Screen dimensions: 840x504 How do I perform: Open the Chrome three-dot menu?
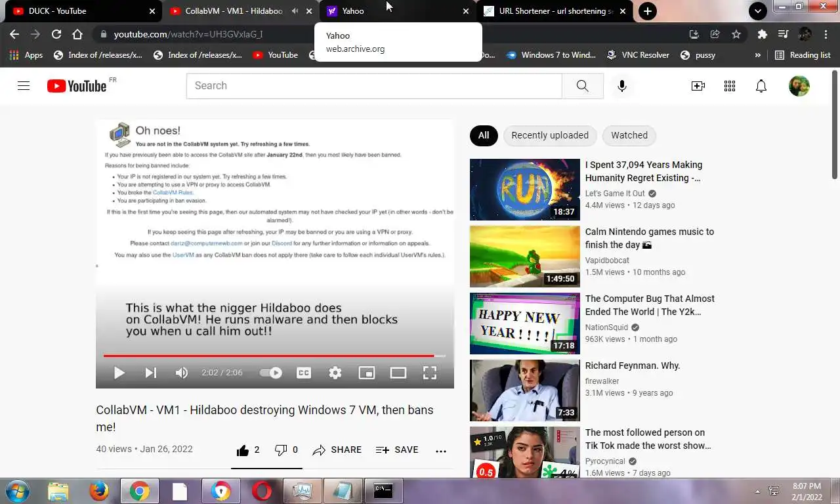tap(826, 34)
